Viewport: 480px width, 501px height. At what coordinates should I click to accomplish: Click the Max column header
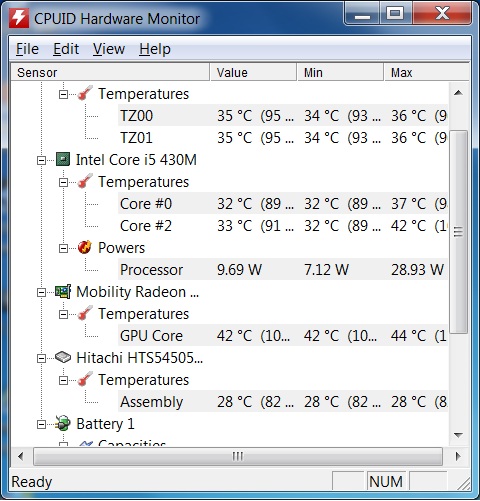[426, 72]
